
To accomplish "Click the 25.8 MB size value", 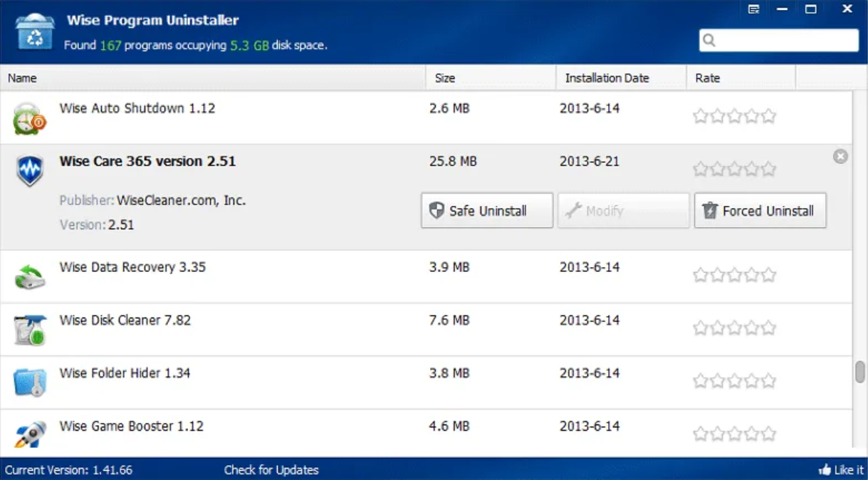I will pos(453,162).
